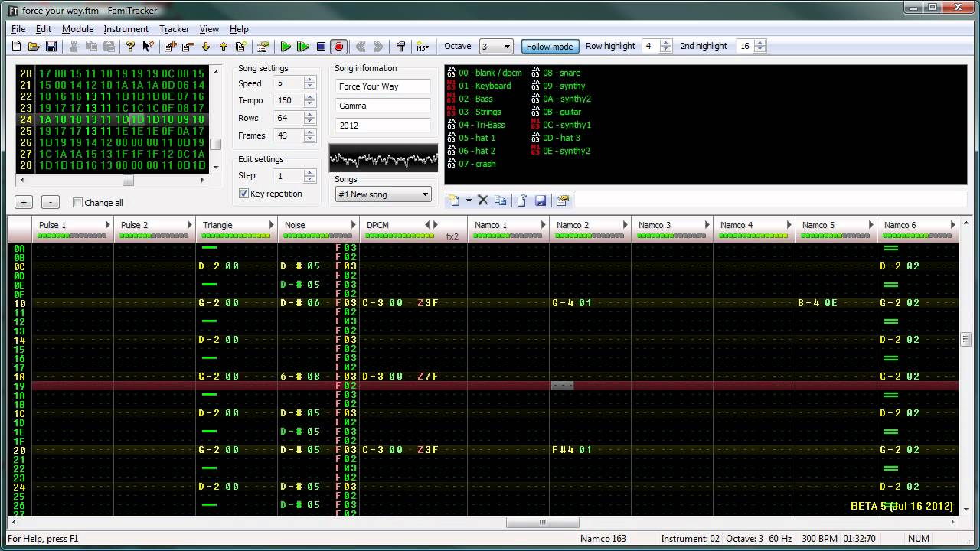Open configuration hammer icon

(400, 47)
